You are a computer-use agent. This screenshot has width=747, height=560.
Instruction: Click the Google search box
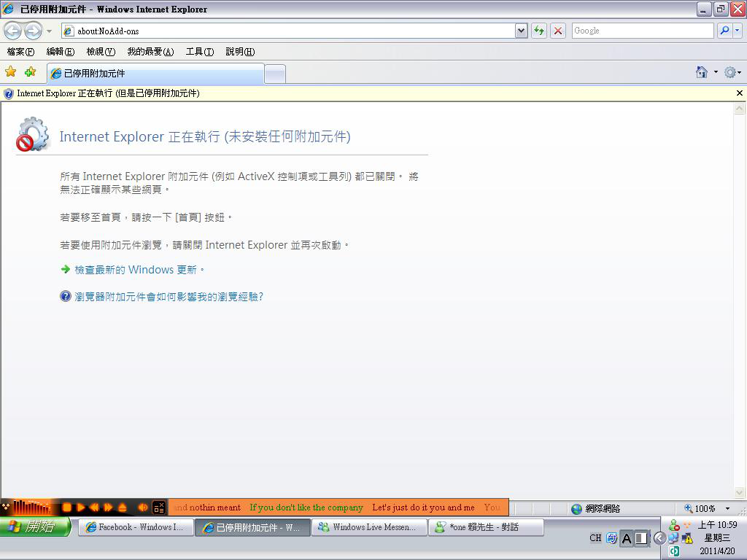click(x=643, y=31)
